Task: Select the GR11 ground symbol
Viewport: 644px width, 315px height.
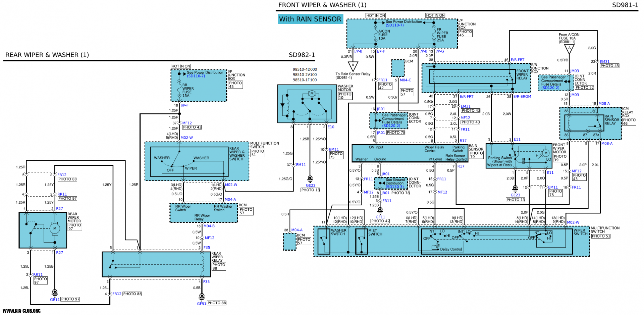Action: click(55, 293)
